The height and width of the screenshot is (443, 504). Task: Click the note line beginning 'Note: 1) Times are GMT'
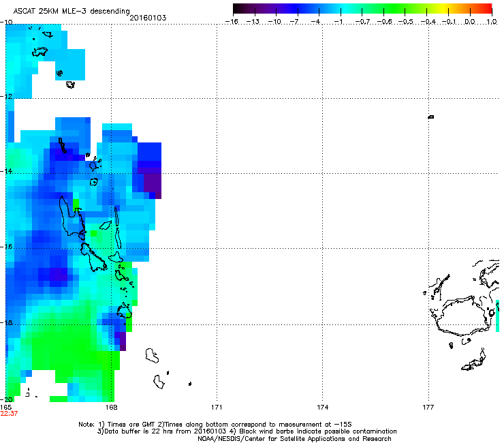(215, 425)
